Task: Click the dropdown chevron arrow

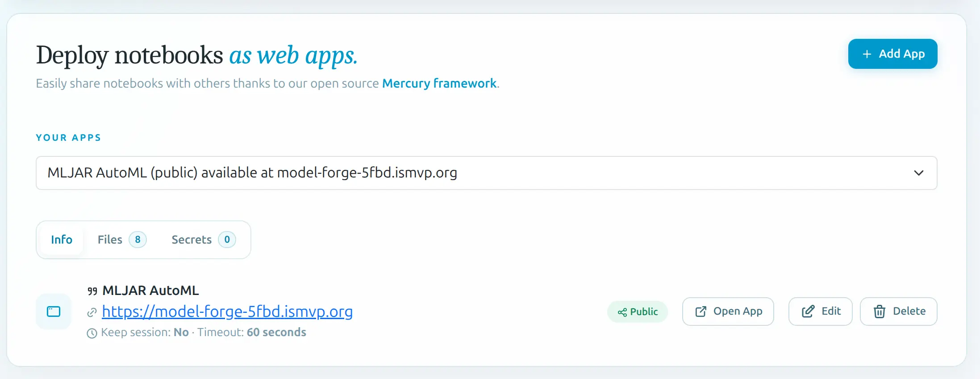Action: click(x=918, y=173)
